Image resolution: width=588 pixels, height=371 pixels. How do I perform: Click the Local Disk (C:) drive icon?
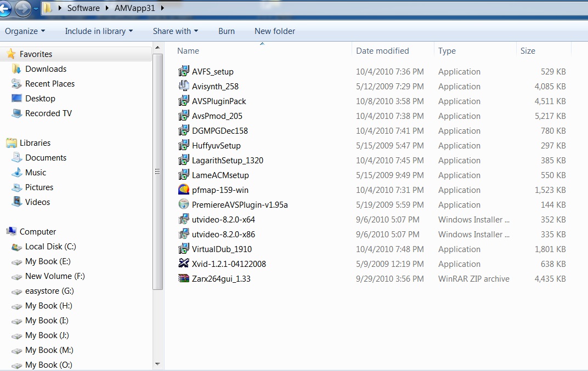coord(16,247)
